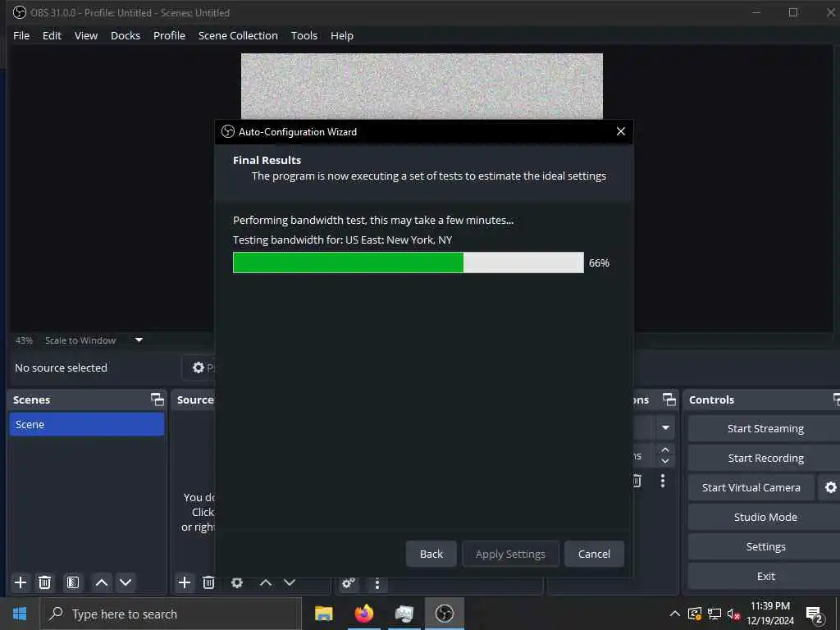Viewport: 840px width, 630px height.
Task: Open the Scene Transitions three-dot menu
Action: click(x=663, y=481)
